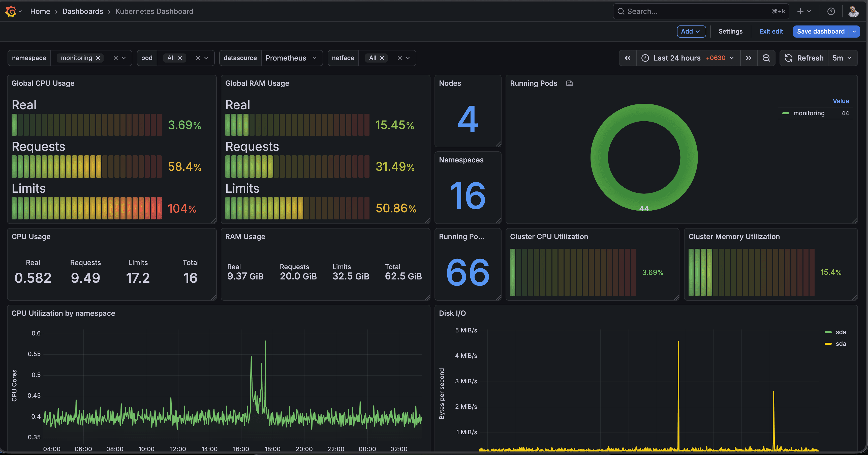
Task: Click the panel description icon on Running Pods
Action: click(x=569, y=83)
